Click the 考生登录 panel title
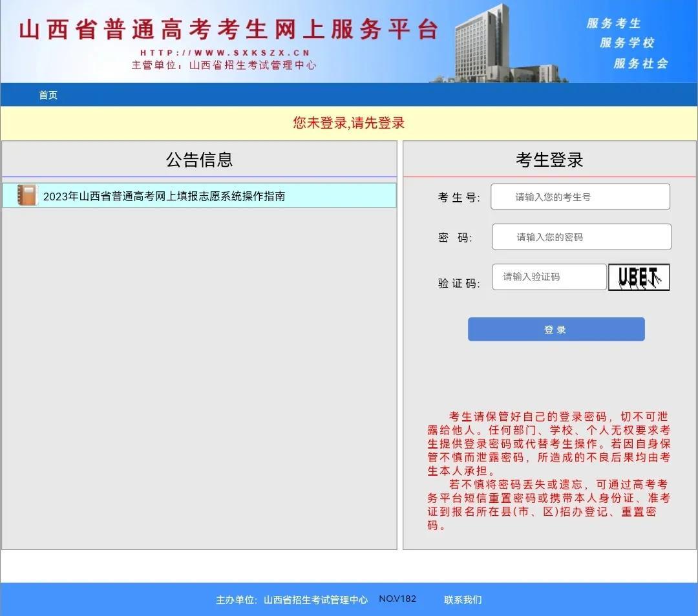 pos(550,159)
